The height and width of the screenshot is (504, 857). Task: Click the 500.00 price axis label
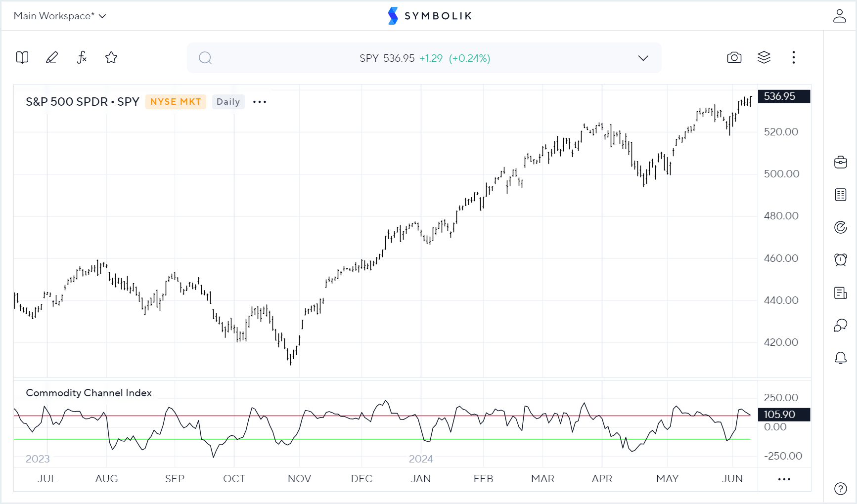click(781, 174)
